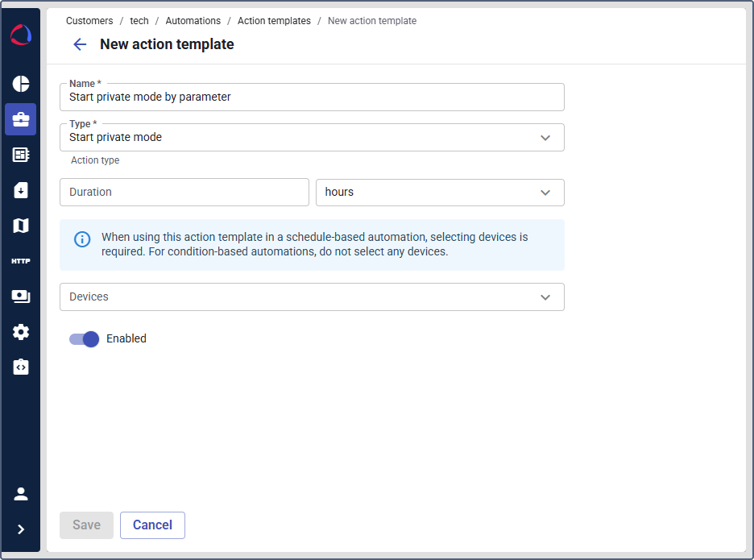Click inside the Duration input field
Viewport: 754px width, 560px height.
tap(184, 193)
